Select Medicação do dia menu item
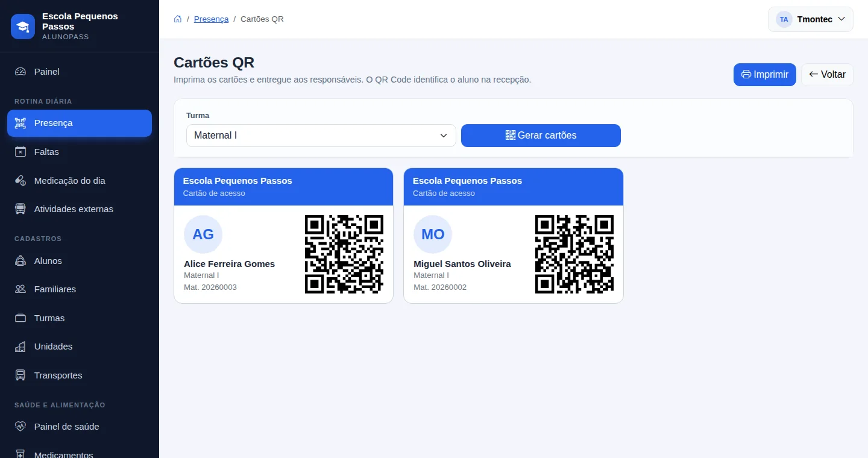This screenshot has height=458, width=868. 80,181
